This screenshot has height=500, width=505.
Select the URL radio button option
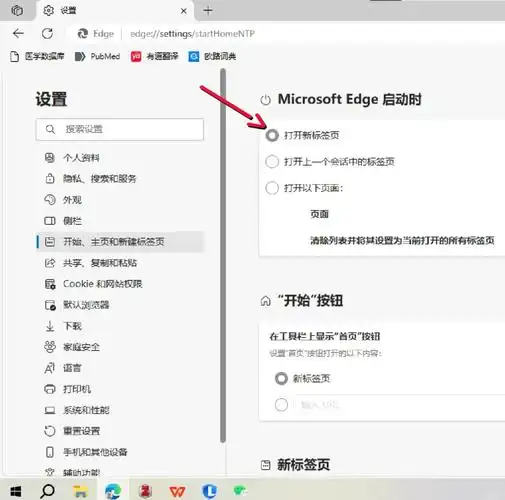tap(281, 405)
